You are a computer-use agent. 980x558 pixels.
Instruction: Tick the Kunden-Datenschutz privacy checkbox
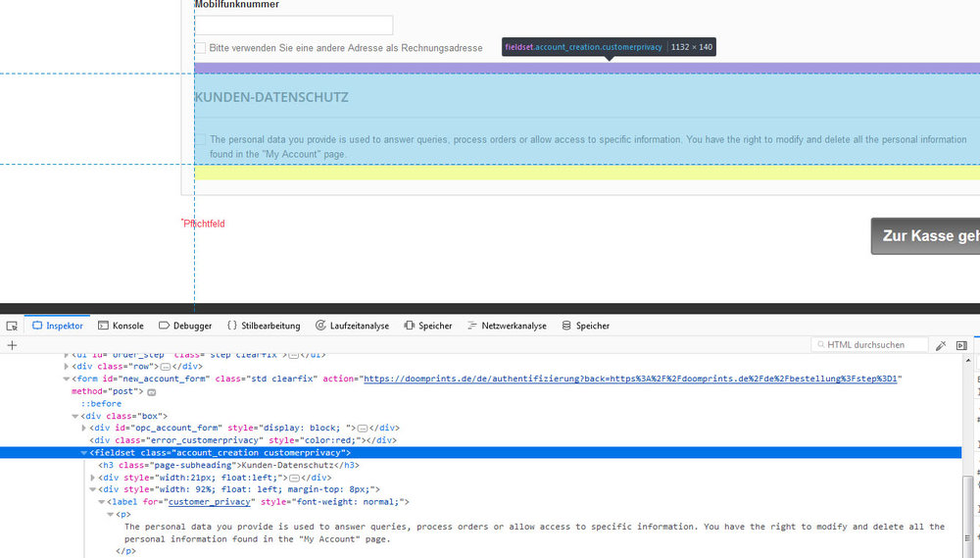[201, 139]
